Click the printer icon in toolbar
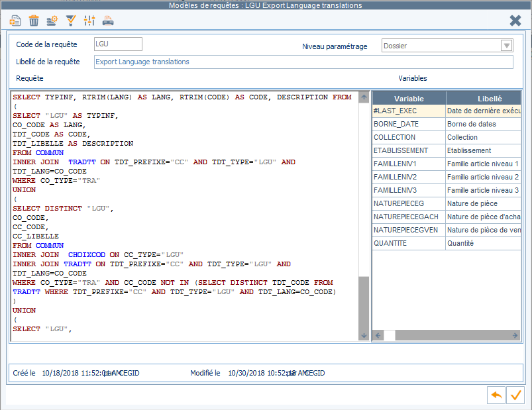The height and width of the screenshot is (410, 532). coord(108,21)
